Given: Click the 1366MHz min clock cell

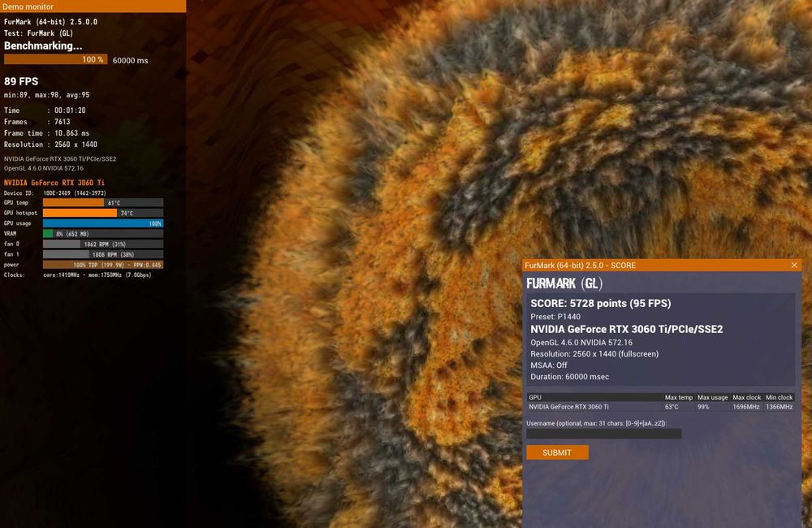Looking at the screenshot, I should [x=780, y=407].
